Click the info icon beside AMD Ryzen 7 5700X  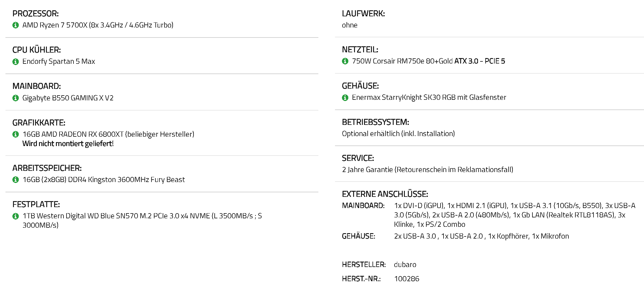point(16,25)
